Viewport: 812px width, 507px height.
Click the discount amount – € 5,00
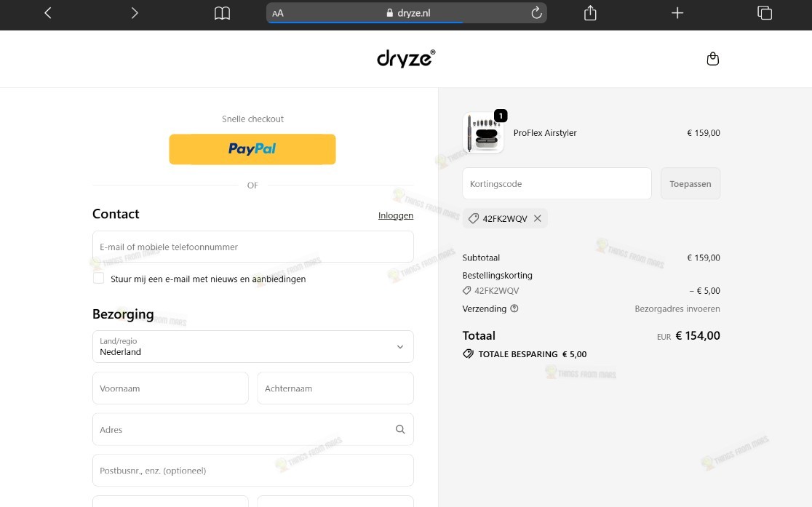705,290
